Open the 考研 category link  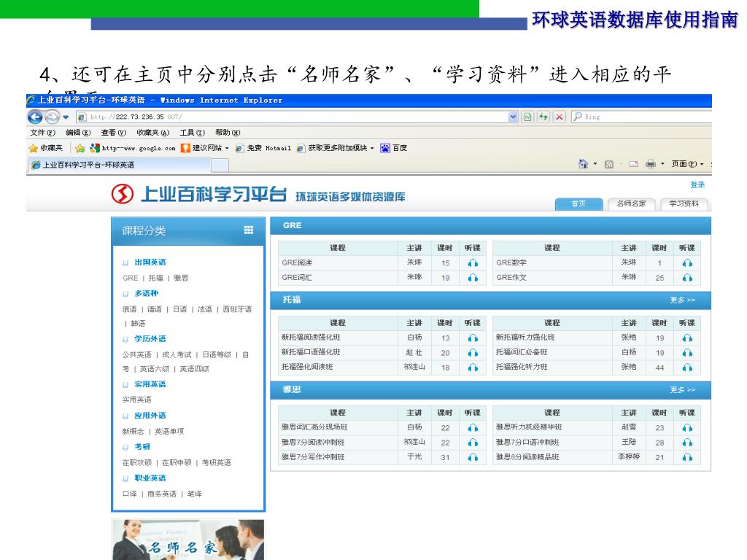(142, 447)
